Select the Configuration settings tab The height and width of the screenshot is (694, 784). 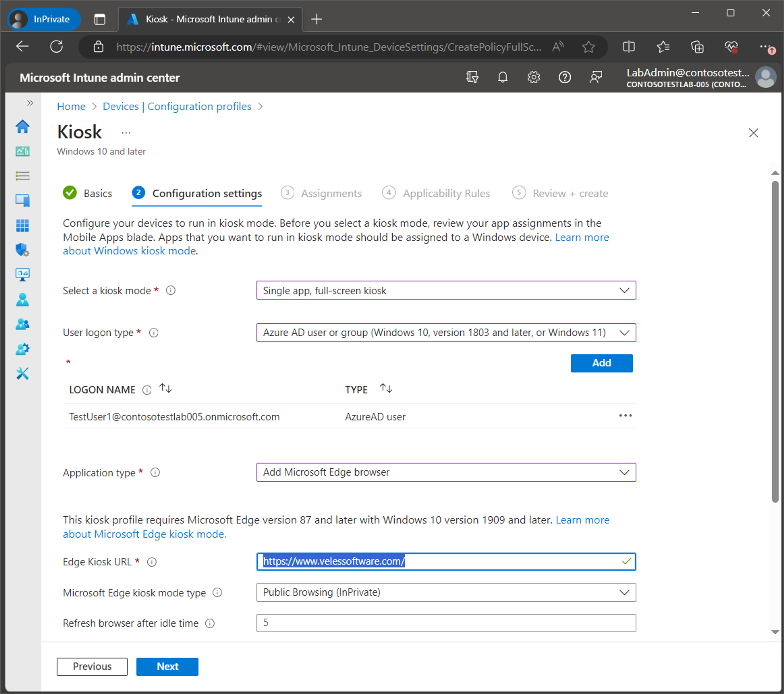[197, 193]
